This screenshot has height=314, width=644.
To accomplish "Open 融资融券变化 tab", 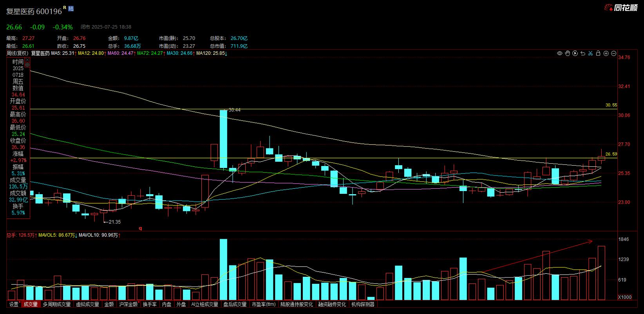I will 332,304.
